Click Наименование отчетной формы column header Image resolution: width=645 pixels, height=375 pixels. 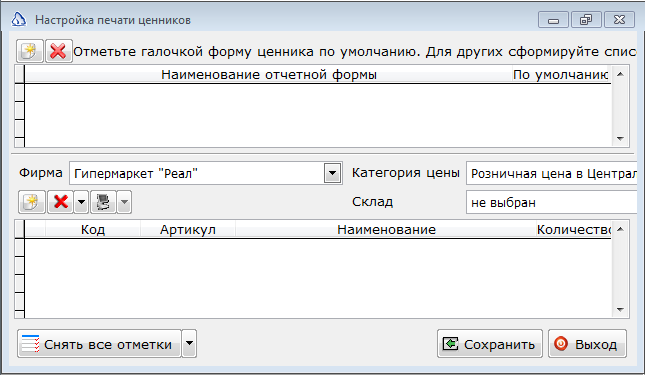click(x=269, y=75)
